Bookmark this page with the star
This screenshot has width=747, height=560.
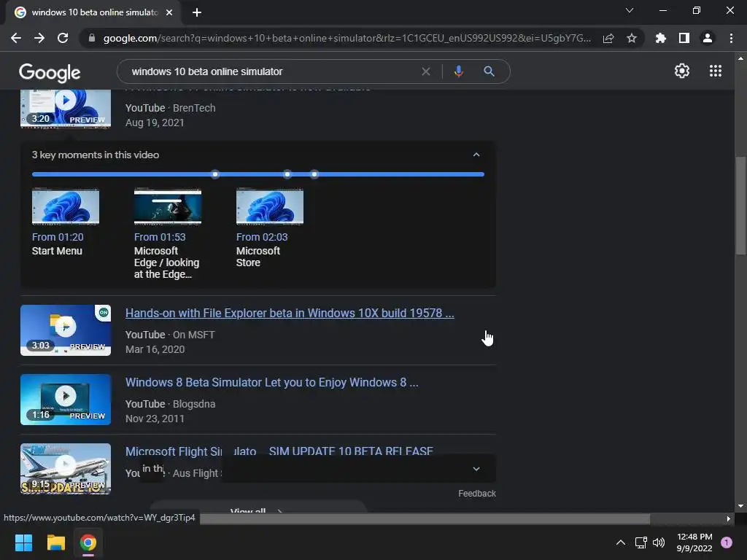click(632, 38)
